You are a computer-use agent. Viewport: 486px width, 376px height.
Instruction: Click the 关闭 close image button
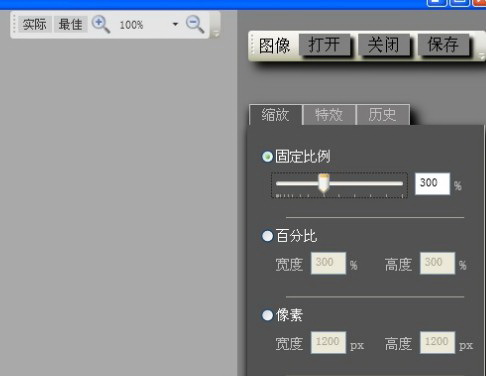(384, 45)
